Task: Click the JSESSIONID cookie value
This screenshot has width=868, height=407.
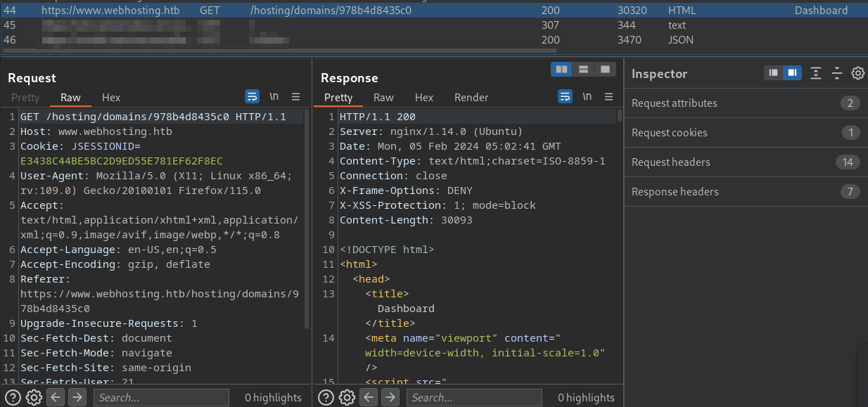Action: click(122, 161)
